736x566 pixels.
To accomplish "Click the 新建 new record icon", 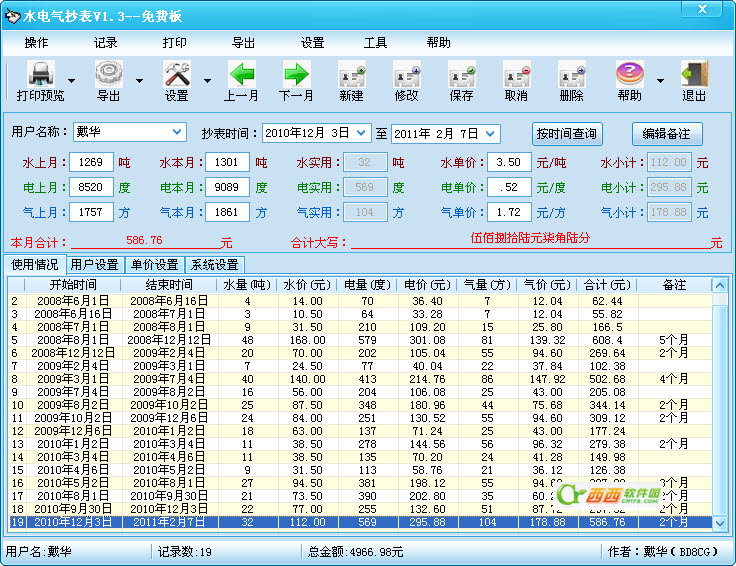I will [x=351, y=74].
